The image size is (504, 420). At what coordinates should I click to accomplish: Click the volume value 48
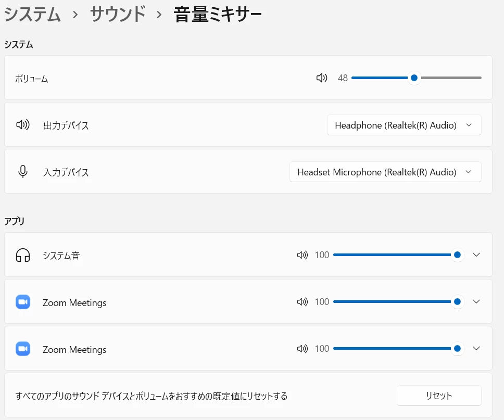pos(343,78)
